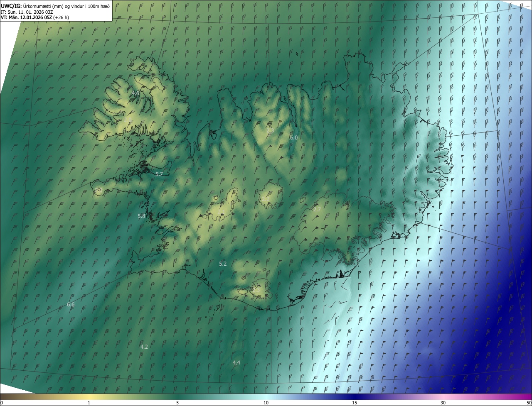Click the 4.6 value over the Westfjords
Viewport: 532px width, 406px height.
[135, 93]
